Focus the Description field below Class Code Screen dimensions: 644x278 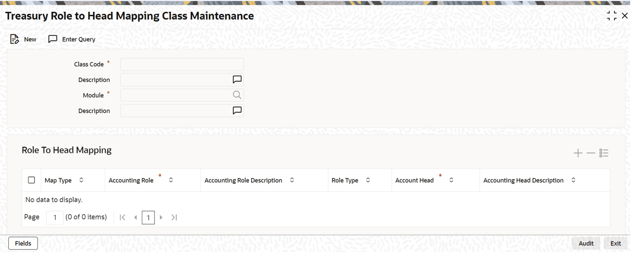click(x=182, y=79)
